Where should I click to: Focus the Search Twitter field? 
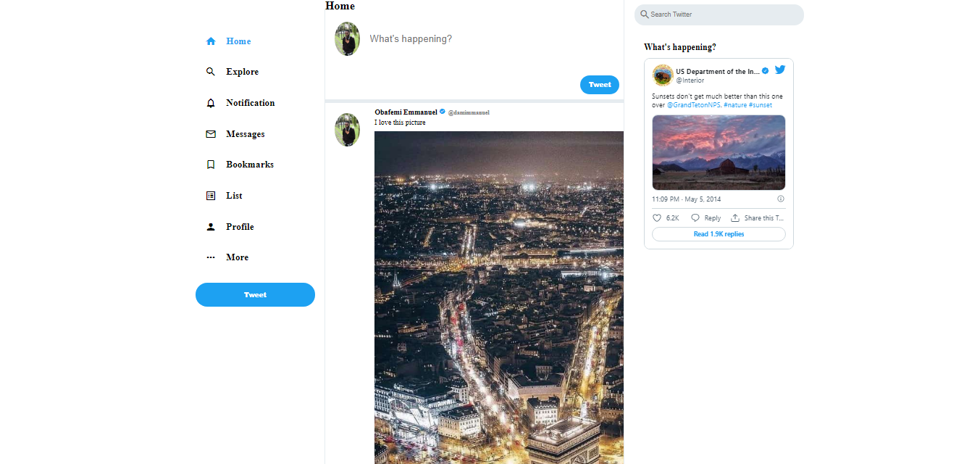click(719, 14)
